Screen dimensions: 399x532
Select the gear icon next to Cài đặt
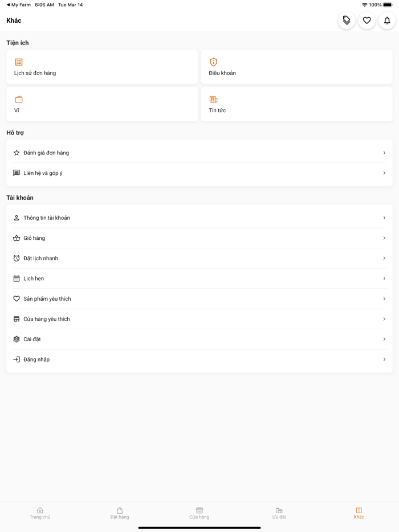pyautogui.click(x=16, y=339)
